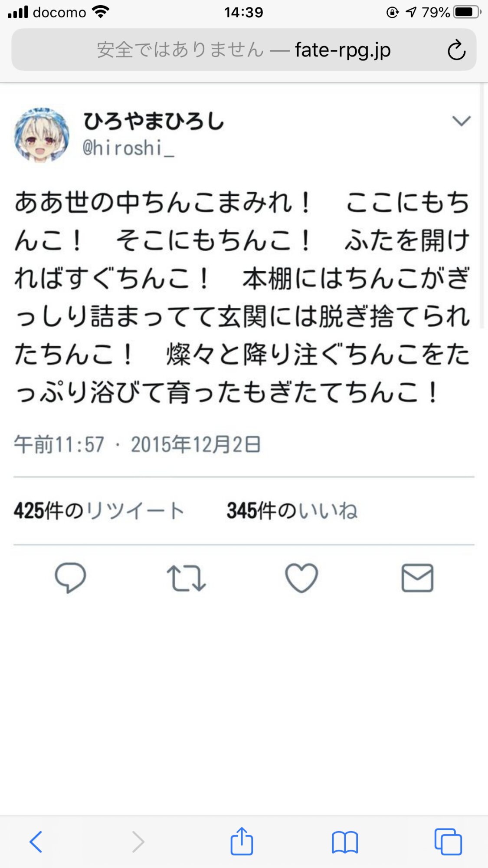Reload the page with refresh icon

coord(456,50)
